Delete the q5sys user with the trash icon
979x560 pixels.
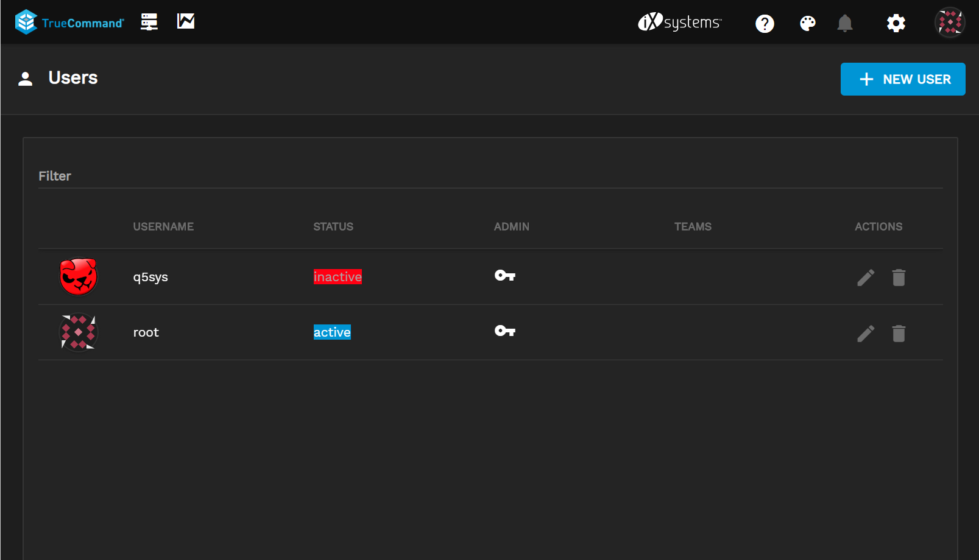click(x=899, y=277)
